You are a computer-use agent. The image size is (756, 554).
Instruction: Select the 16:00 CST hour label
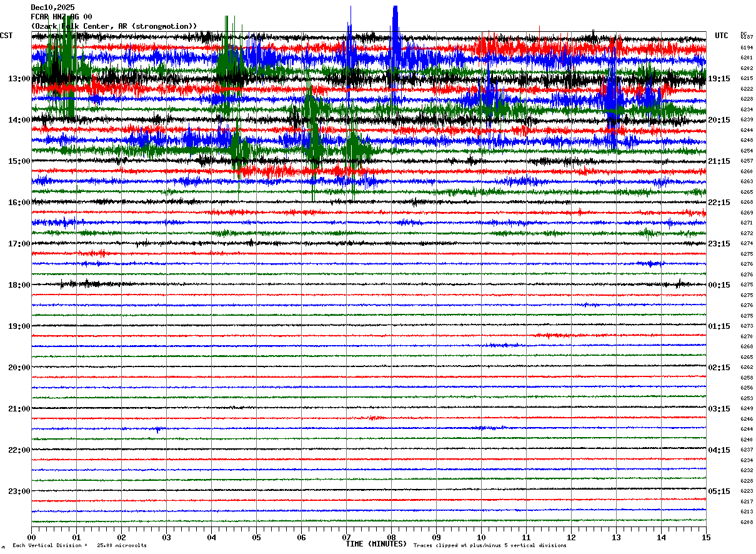(19, 203)
